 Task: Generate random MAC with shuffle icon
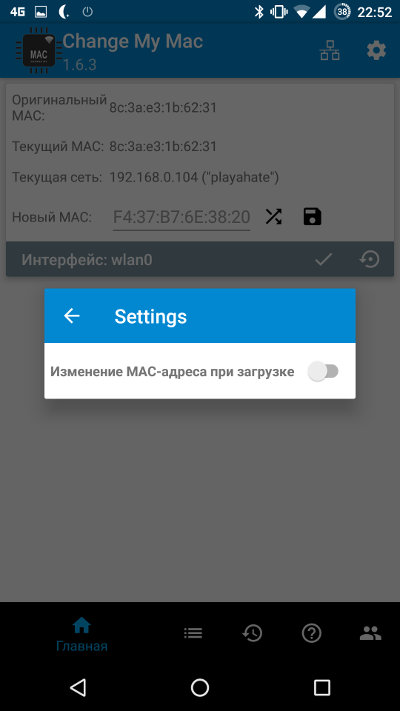pyautogui.click(x=273, y=217)
